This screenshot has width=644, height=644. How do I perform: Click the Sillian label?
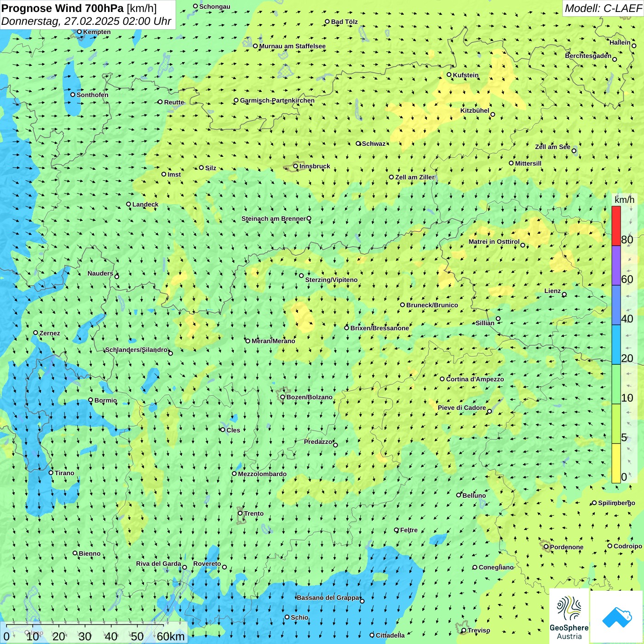[485, 323]
